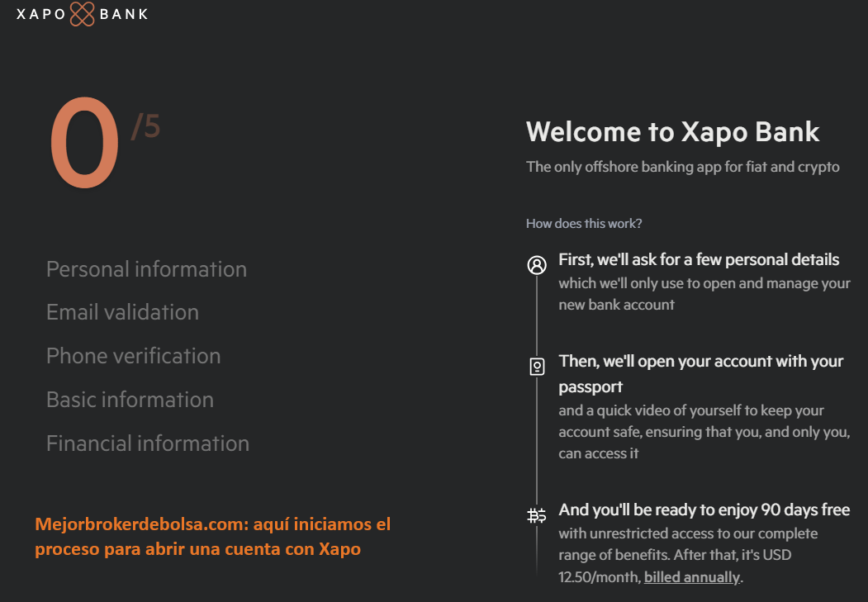Select the Basic information step

[x=130, y=400]
